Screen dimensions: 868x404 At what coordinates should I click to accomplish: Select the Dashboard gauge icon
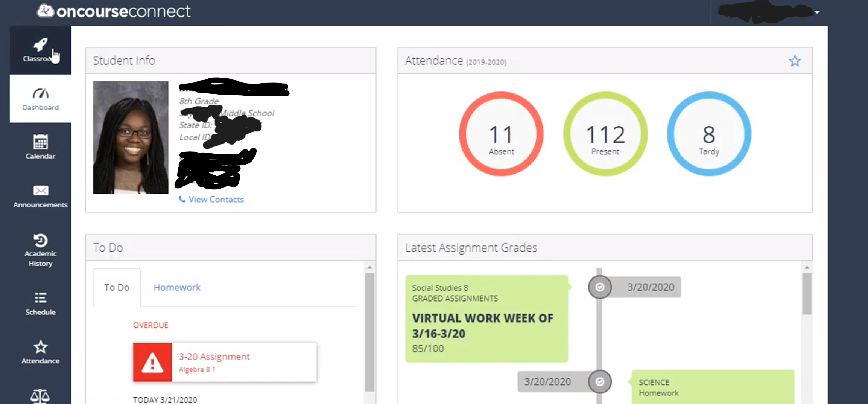pos(40,93)
